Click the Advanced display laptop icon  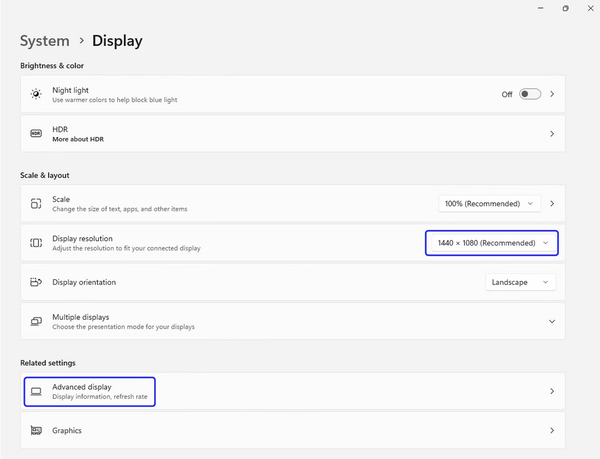click(x=36, y=391)
